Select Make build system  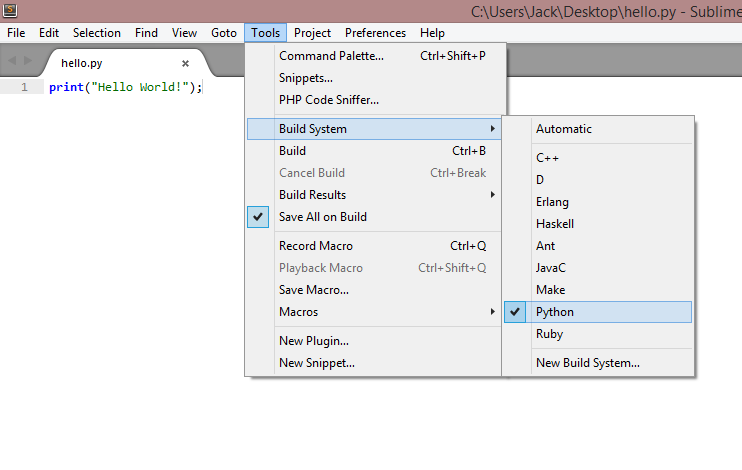(x=598, y=290)
